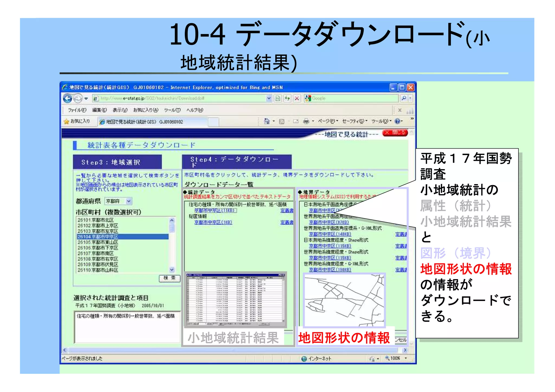Click the statistics table preview thumbnail
The height and width of the screenshot is (392, 555).
point(236,299)
